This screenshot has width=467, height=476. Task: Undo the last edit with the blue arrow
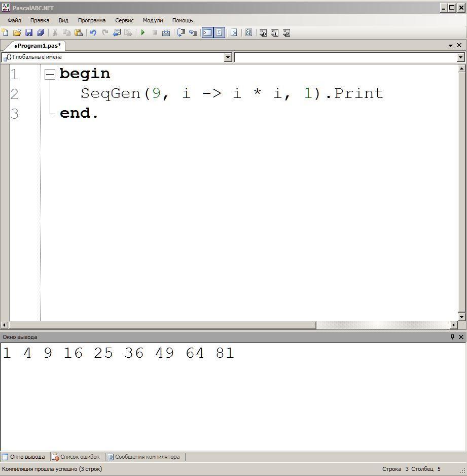(x=93, y=32)
